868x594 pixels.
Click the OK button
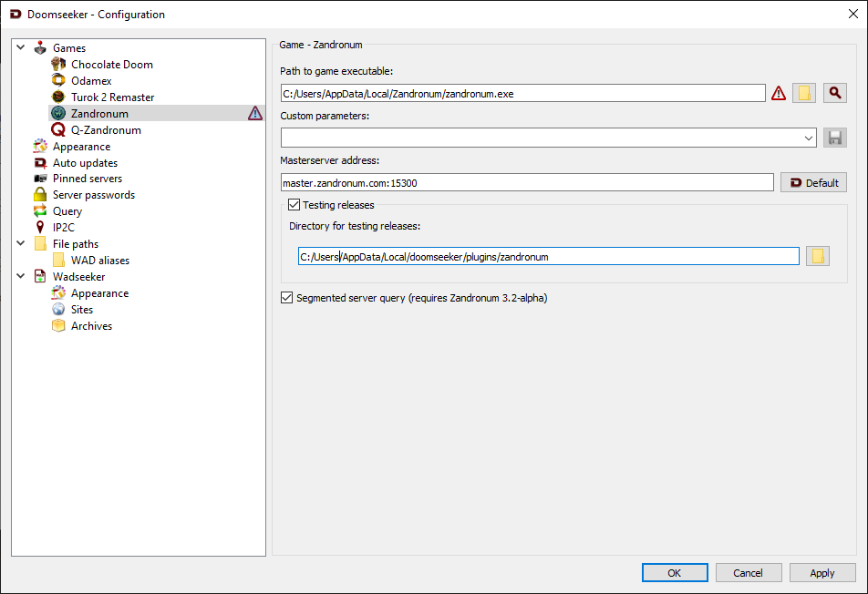click(675, 573)
